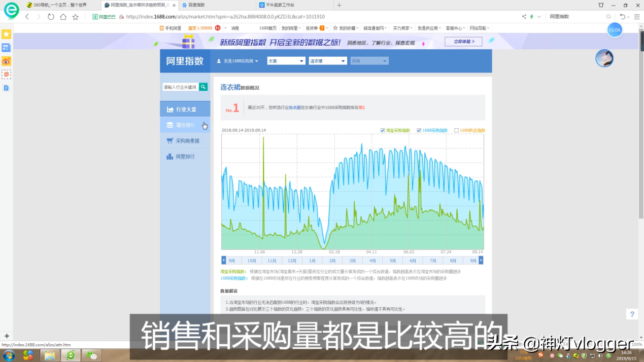Open the blue list sidebar icon
This screenshot has height=362, width=644.
pos(6,48)
